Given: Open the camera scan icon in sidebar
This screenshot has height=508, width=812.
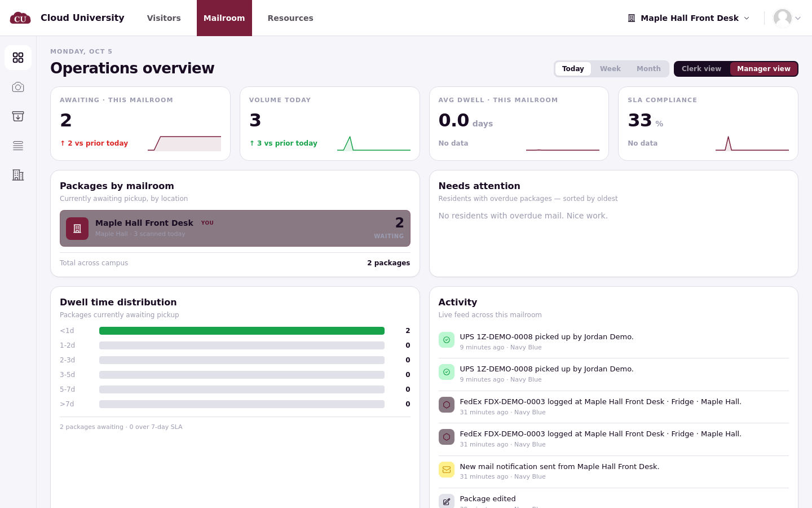Looking at the screenshot, I should 18,87.
